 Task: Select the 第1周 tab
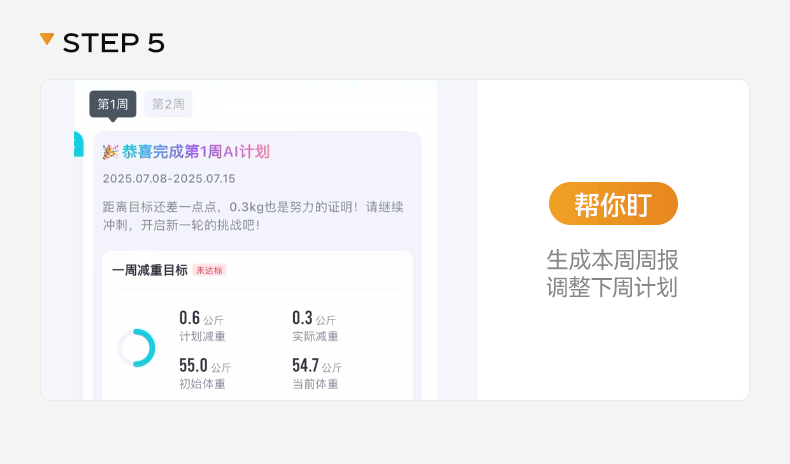pos(112,104)
